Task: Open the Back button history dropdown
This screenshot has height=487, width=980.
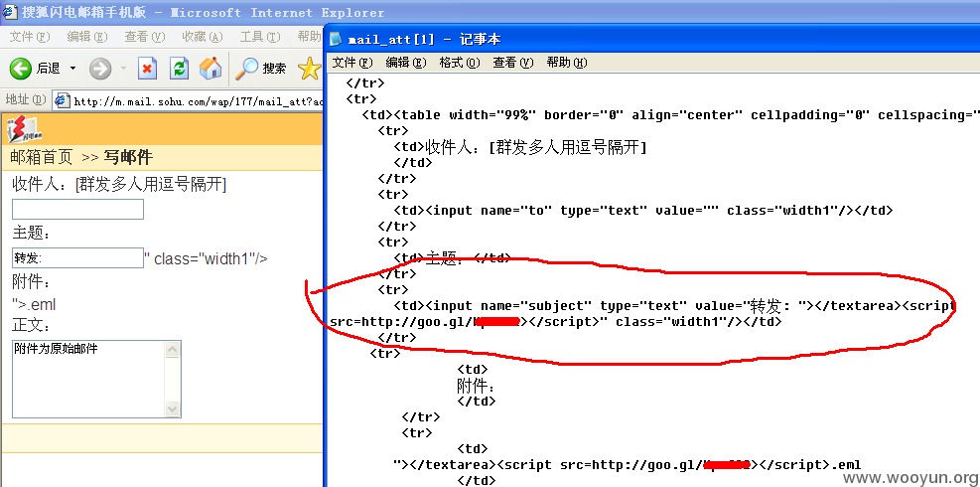Action: tap(72, 69)
